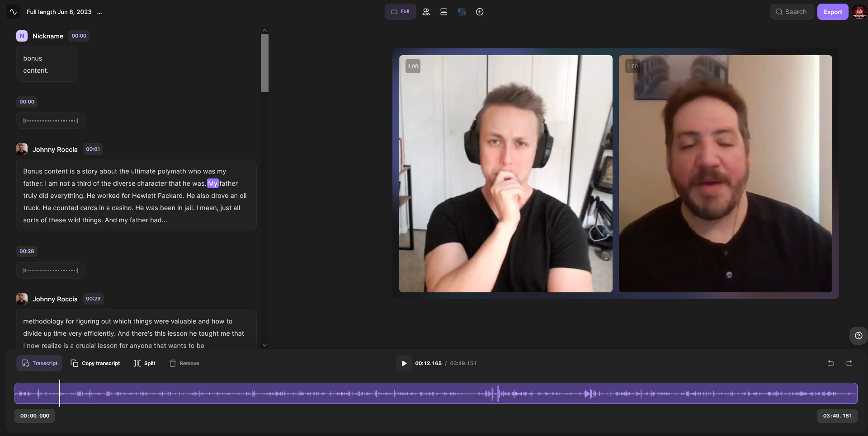
Task: Open the help question mark button
Action: (x=859, y=336)
